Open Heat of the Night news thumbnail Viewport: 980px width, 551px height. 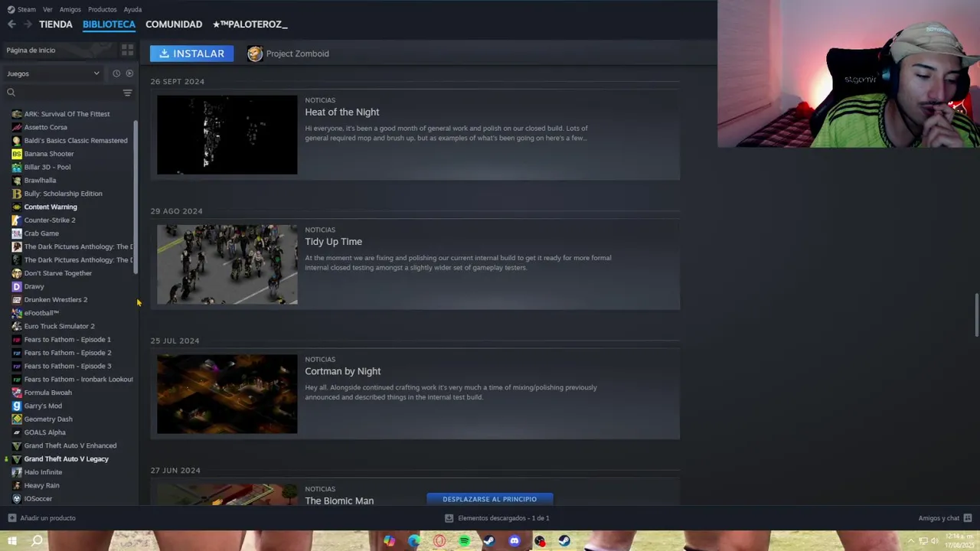227,135
